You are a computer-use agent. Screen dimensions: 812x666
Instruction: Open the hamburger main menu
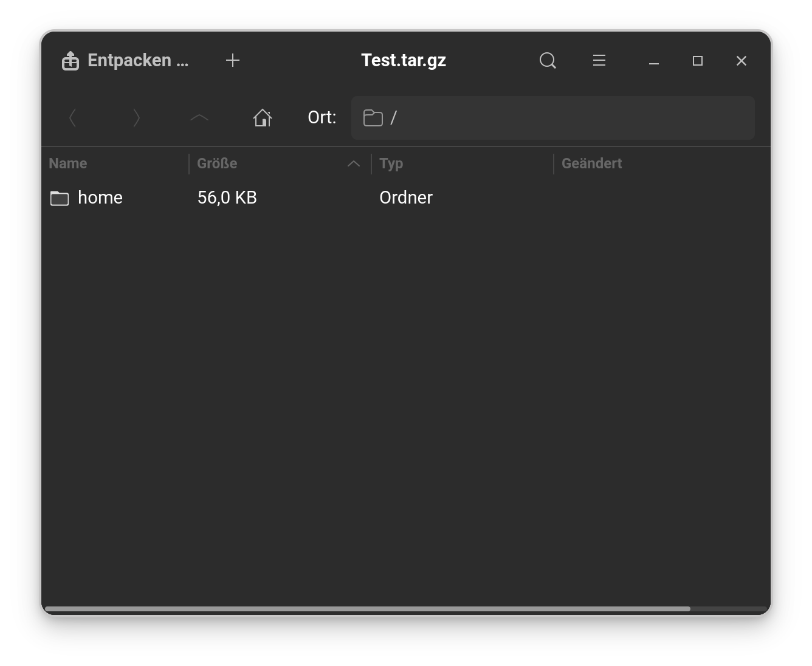pos(599,61)
